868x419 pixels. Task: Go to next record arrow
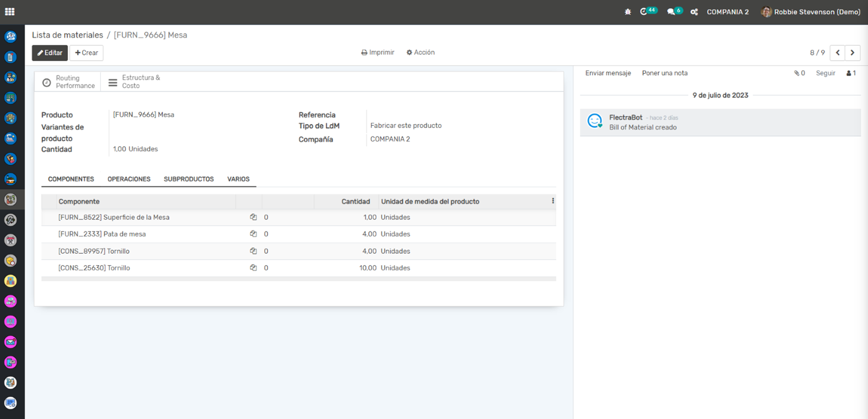point(853,53)
